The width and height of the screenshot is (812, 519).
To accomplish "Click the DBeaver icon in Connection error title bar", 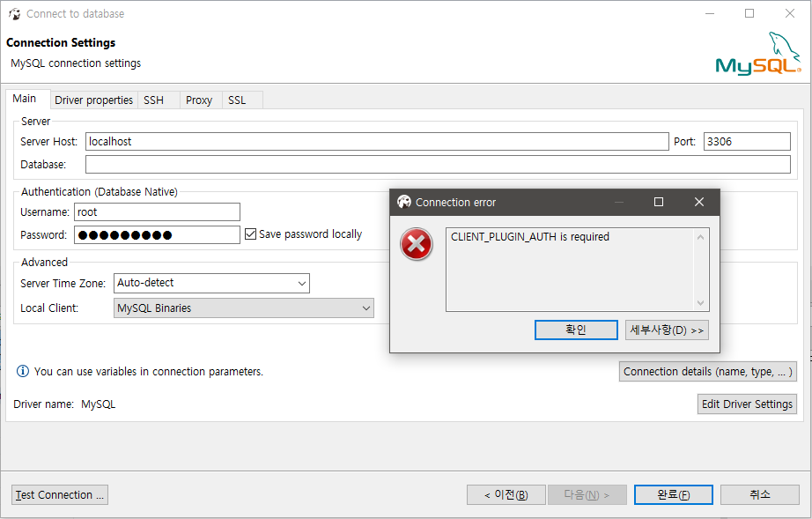I will [x=404, y=202].
